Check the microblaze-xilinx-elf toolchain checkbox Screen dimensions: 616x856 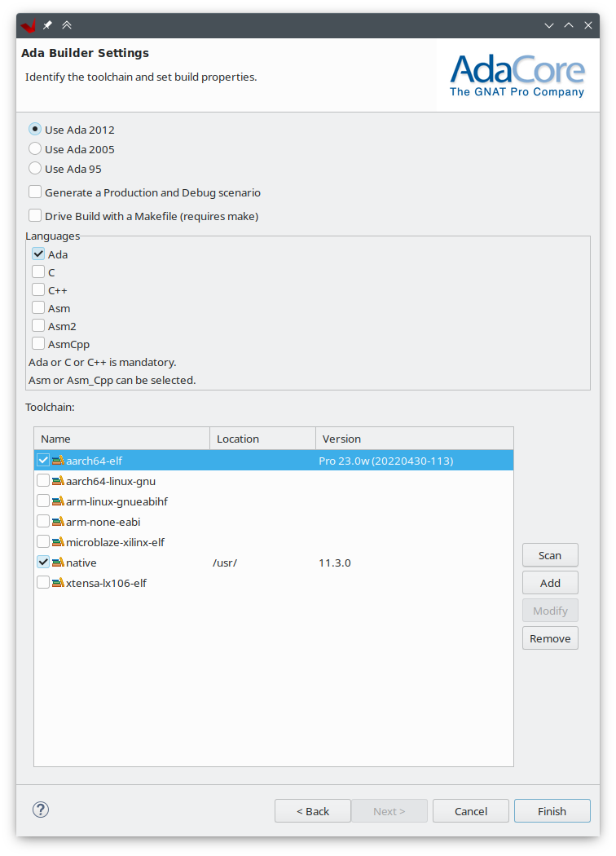43,542
